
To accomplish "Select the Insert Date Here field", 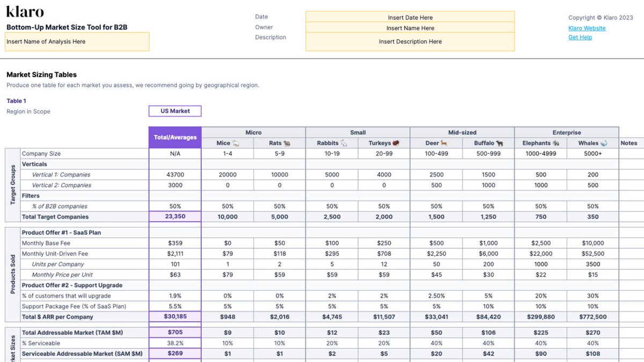I will (x=410, y=17).
